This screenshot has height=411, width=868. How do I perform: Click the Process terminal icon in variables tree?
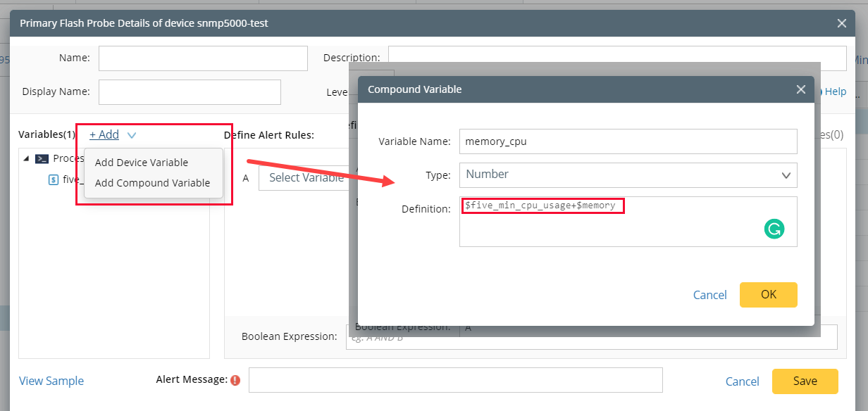point(42,158)
